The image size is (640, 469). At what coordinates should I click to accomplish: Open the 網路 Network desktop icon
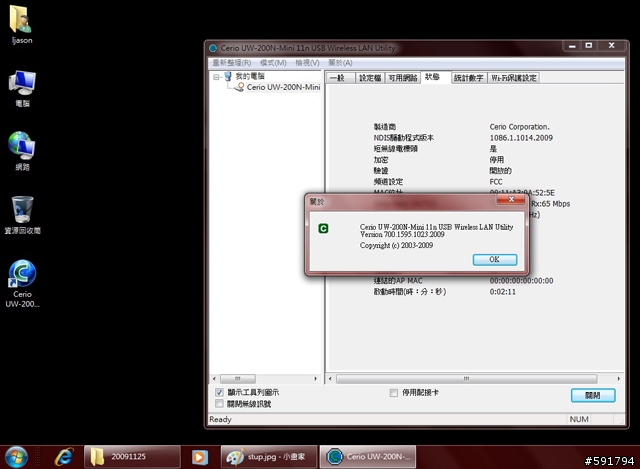[22, 151]
